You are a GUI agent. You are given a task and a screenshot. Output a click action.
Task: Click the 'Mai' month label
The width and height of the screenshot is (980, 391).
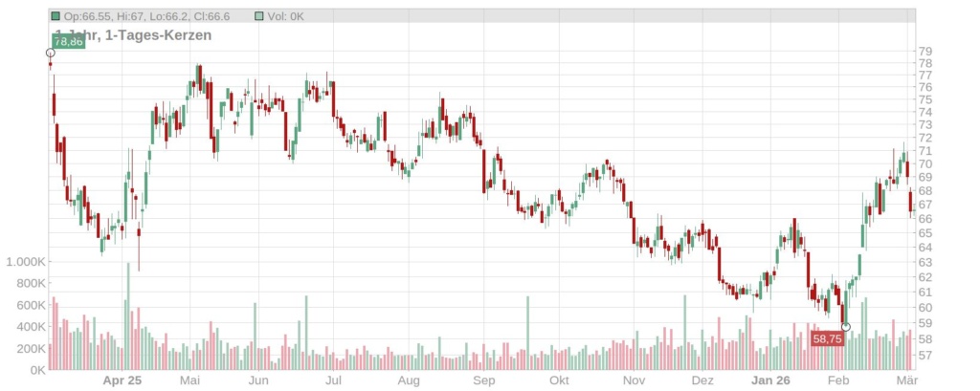pos(191,380)
